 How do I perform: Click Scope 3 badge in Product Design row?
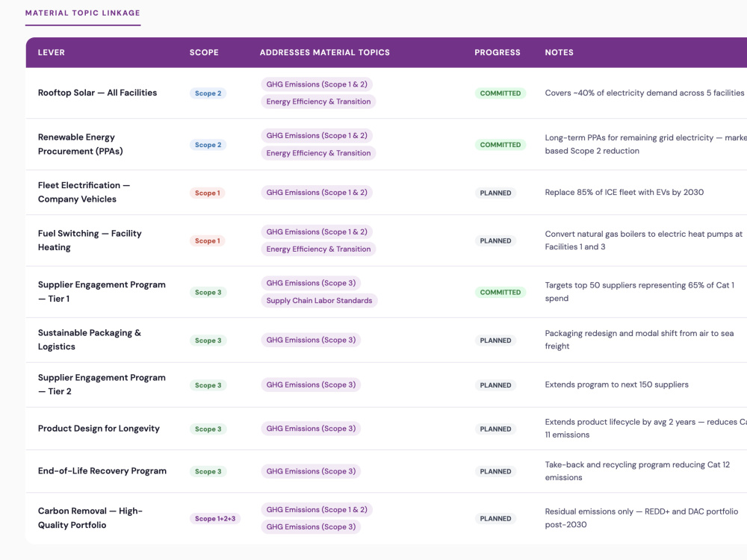208,429
